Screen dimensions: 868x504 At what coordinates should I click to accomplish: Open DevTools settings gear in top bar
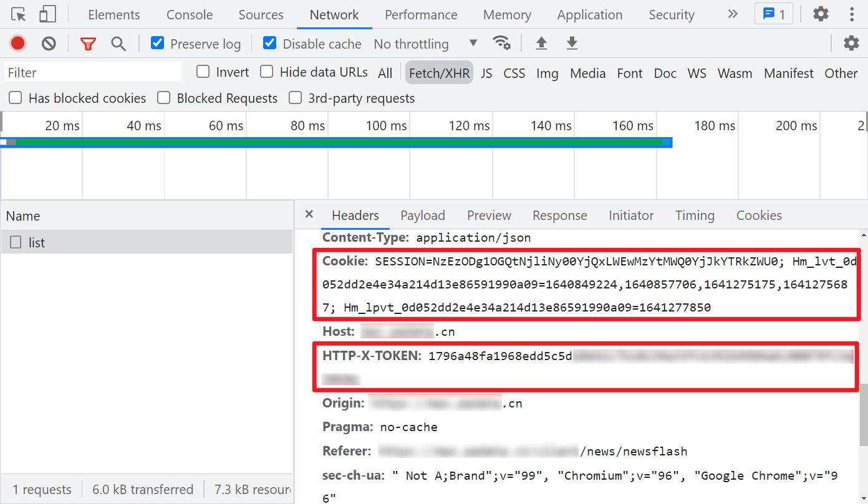(x=821, y=14)
